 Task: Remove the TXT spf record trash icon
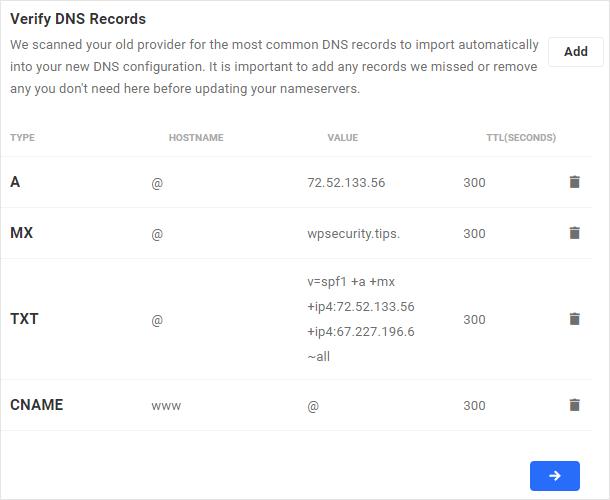point(575,319)
